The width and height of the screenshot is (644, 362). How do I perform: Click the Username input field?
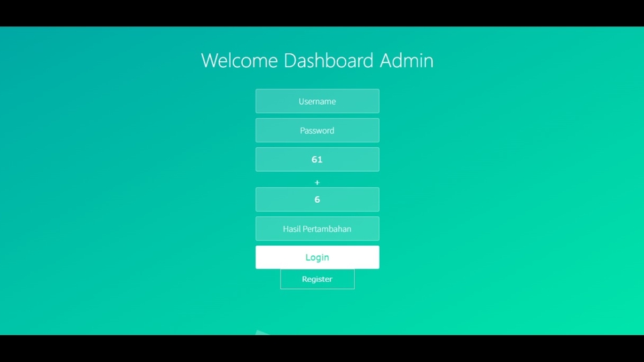pyautogui.click(x=317, y=101)
